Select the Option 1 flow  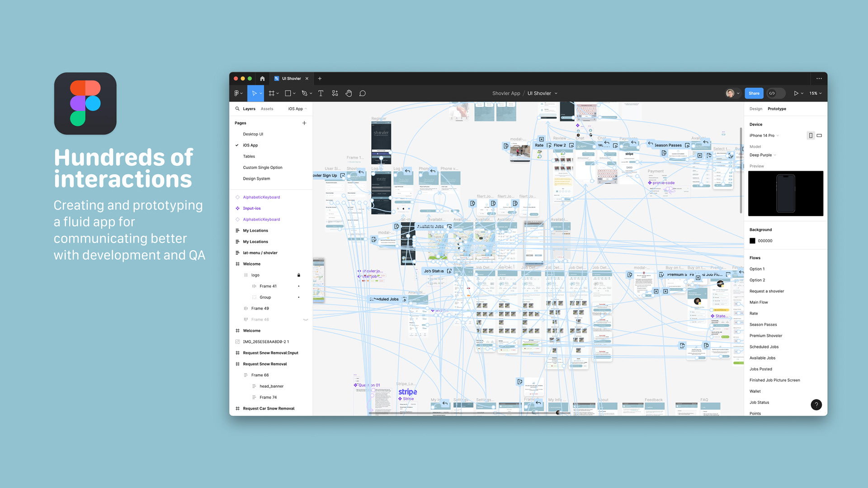pos(757,269)
